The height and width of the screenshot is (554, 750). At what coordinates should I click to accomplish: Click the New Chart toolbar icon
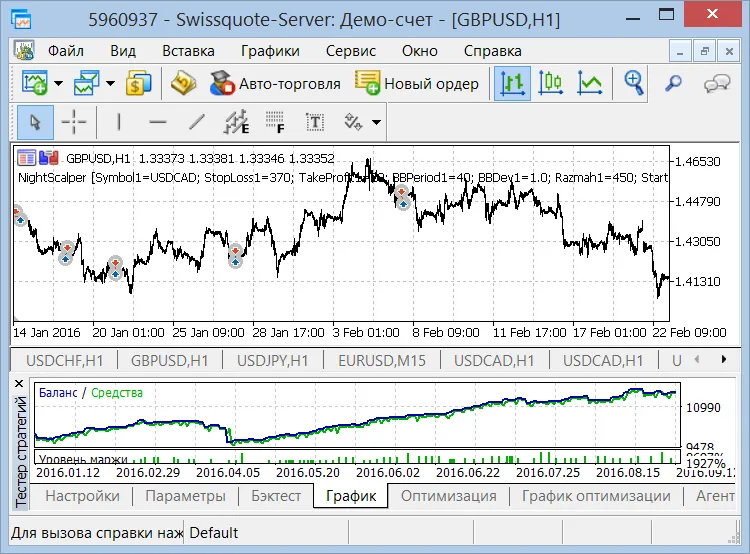[x=35, y=84]
